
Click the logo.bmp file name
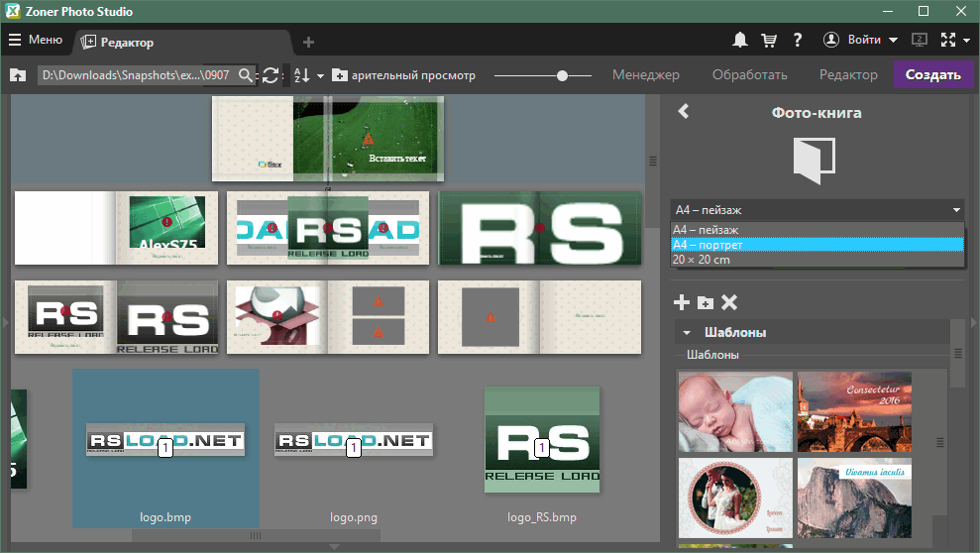[165, 517]
